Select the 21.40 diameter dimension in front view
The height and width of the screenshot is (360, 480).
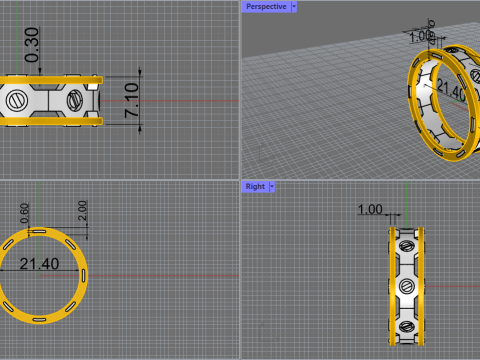[x=39, y=264]
